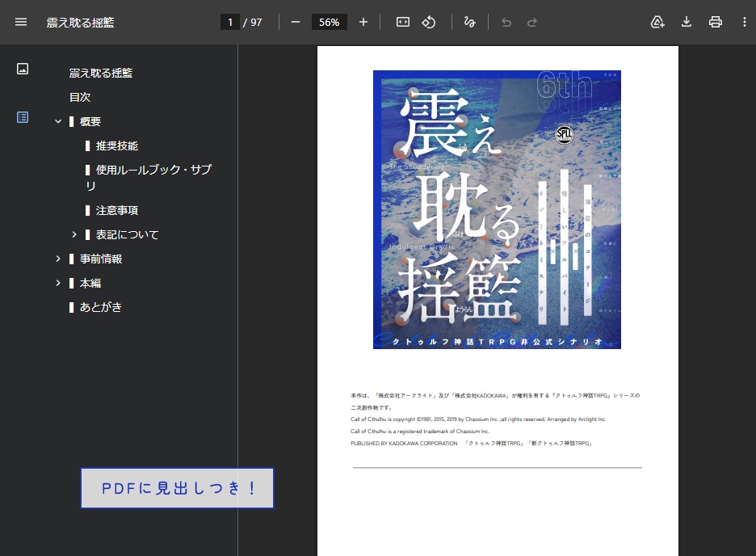Save the PDF to Google Drive
The width and height of the screenshot is (756, 556).
tap(657, 22)
